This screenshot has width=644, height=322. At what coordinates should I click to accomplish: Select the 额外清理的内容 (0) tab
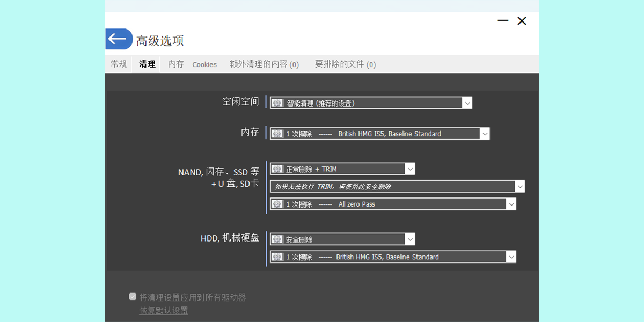[x=264, y=64]
